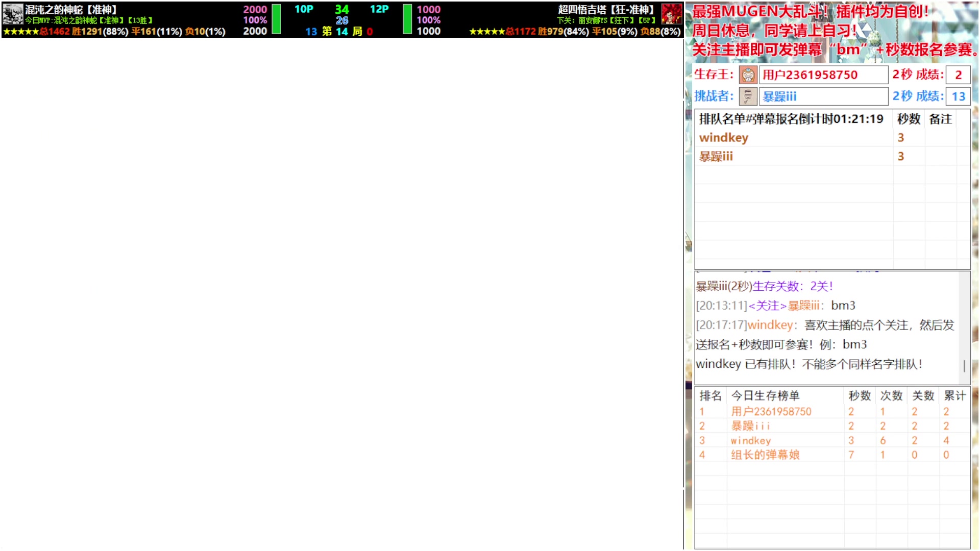Screen dimensions: 980x551
Task: Click the 排队名单 column header
Action: coord(793,119)
